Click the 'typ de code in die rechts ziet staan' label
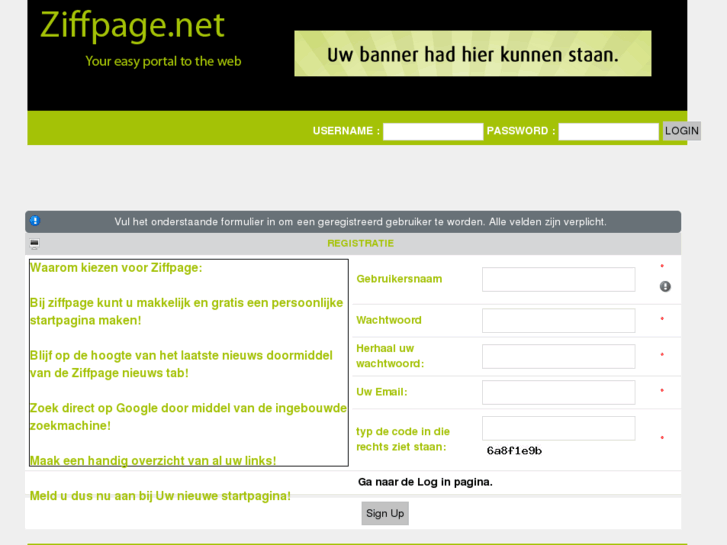Screen dimensions: 727x545 click(x=403, y=439)
